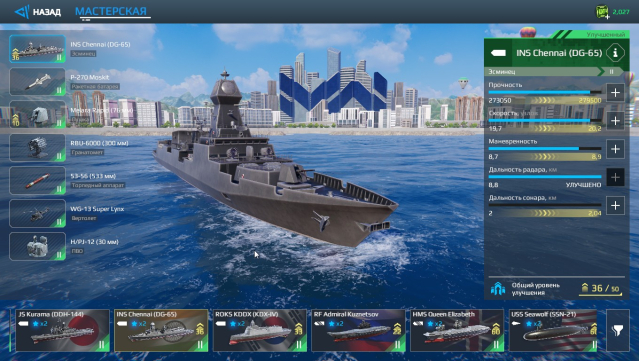Choose HMS Queen Elizabeth ship card
Viewport: 639px width, 361px height.
[457, 330]
